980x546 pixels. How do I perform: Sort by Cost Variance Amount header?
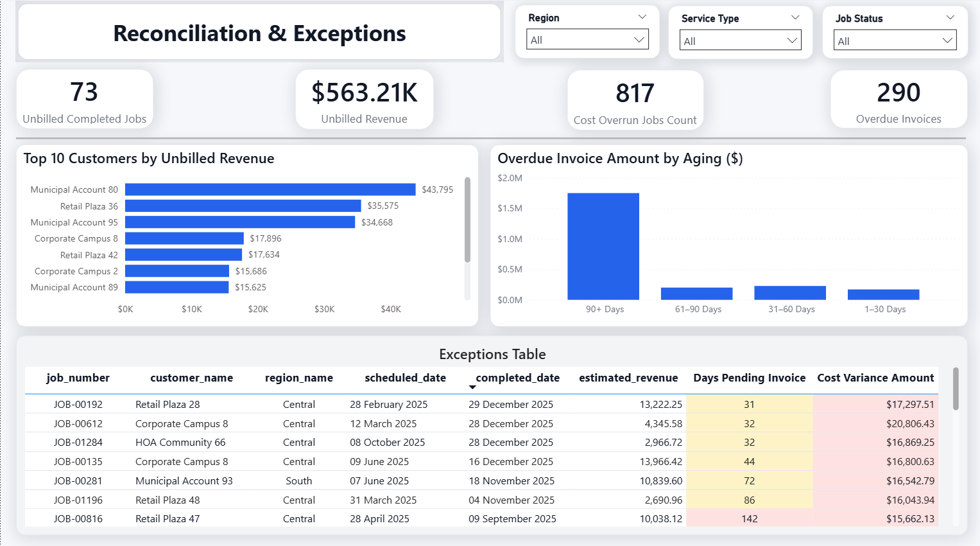tap(875, 378)
